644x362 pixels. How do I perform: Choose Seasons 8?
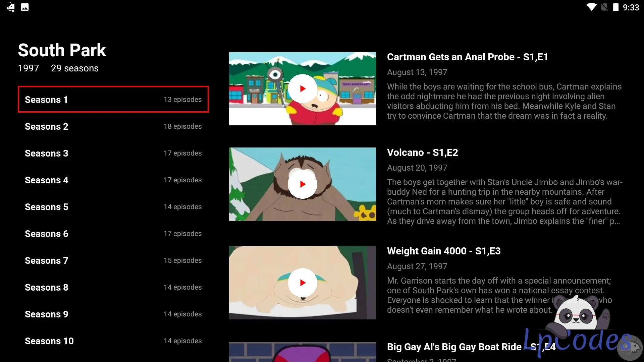pos(113,287)
